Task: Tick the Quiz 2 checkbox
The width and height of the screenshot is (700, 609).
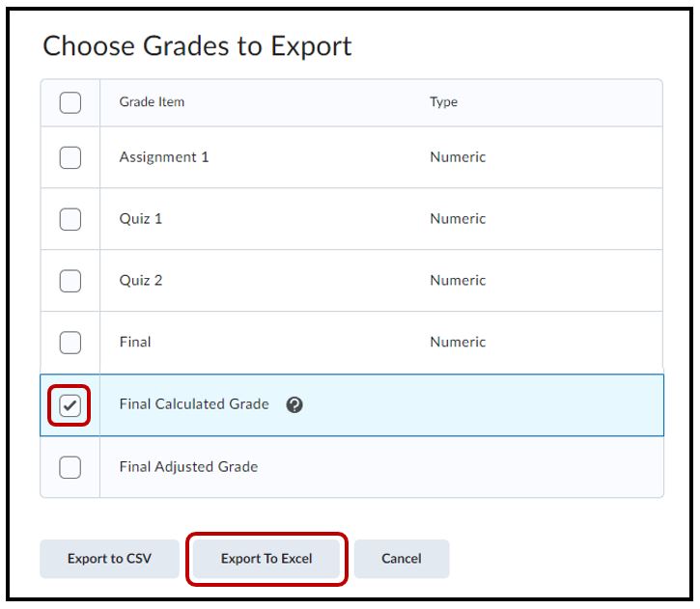Action: coord(70,281)
